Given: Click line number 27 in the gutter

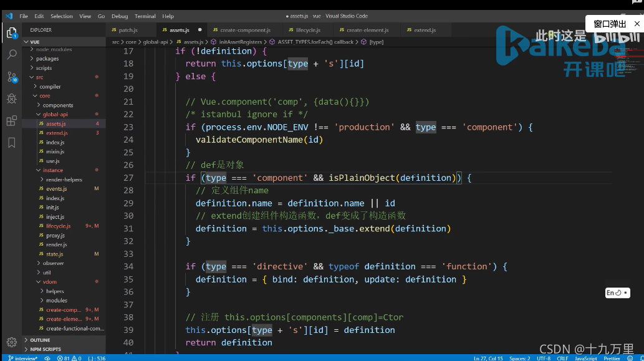Looking at the screenshot, I should click(128, 178).
